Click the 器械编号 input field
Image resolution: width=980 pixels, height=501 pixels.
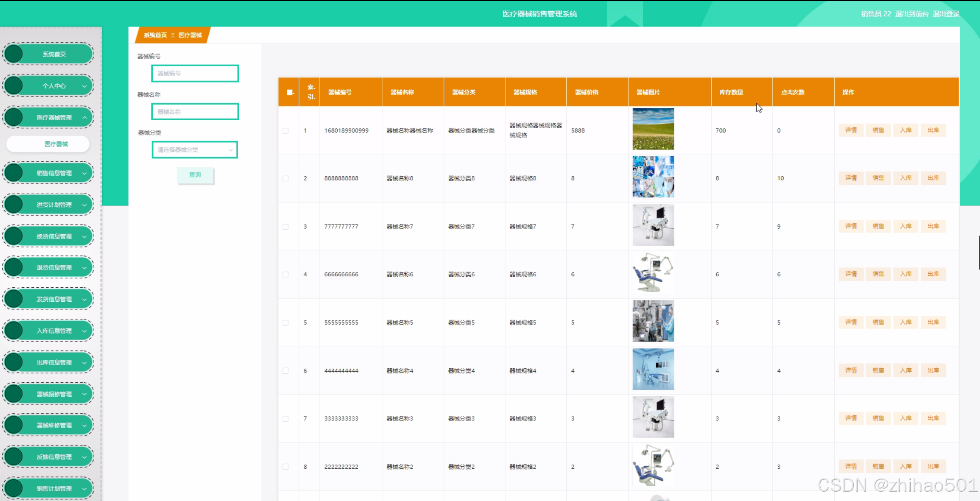[x=195, y=74]
